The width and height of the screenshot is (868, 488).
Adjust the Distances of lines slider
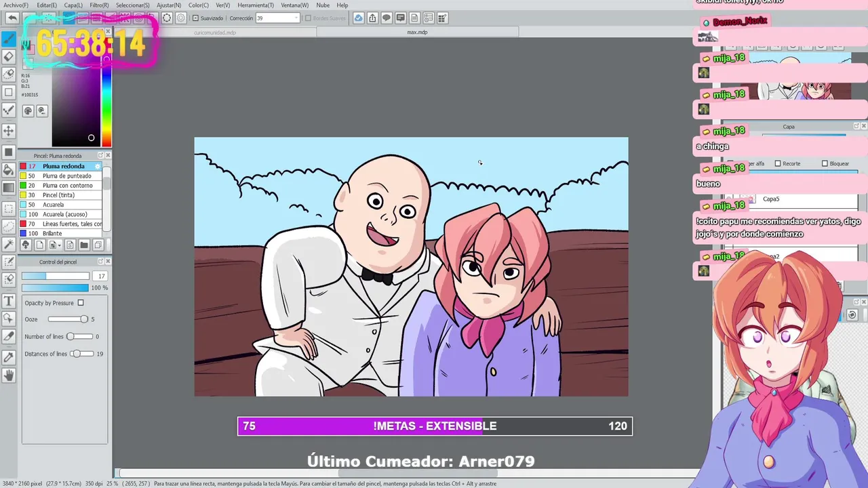82,354
